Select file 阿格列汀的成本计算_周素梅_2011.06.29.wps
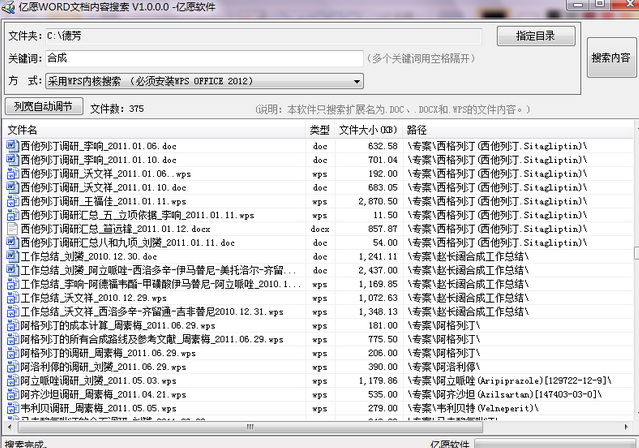The width and height of the screenshot is (639, 448). pyautogui.click(x=118, y=326)
